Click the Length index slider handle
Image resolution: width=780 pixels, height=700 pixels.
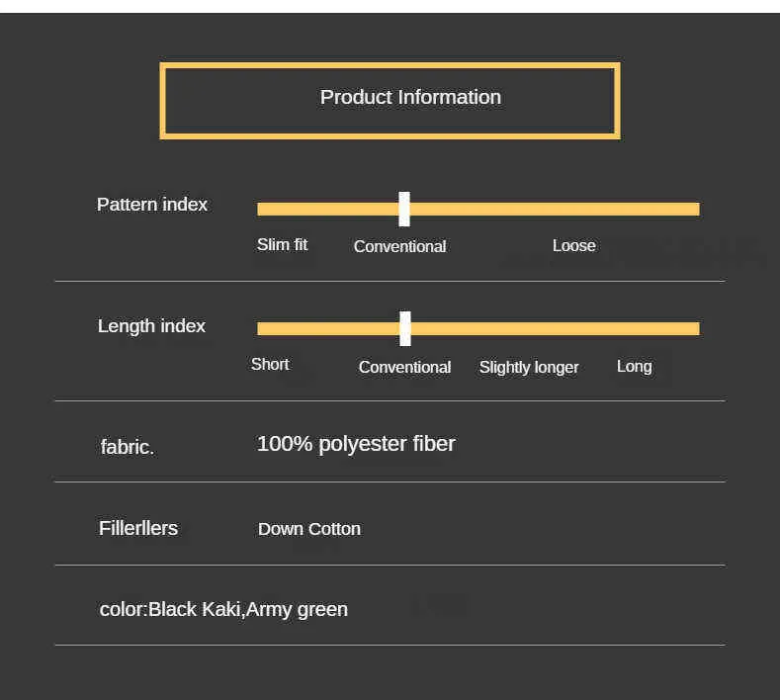pos(405,328)
